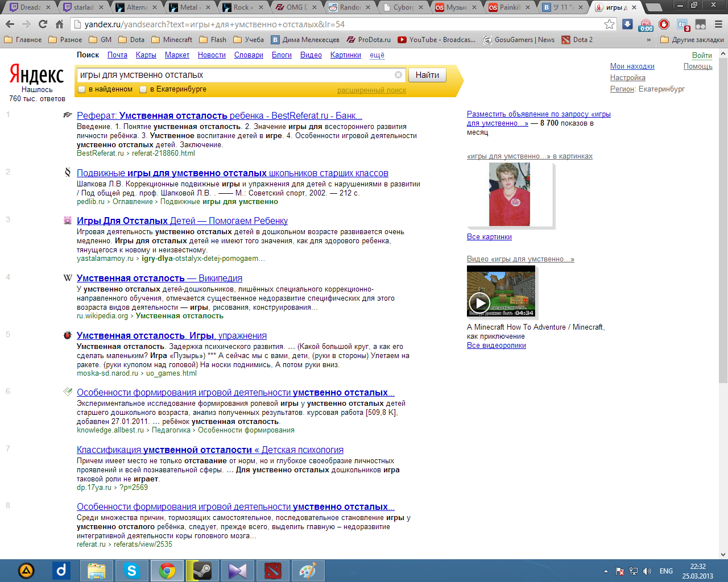Open 'Классификация умственной отсталости' result

[210, 450]
